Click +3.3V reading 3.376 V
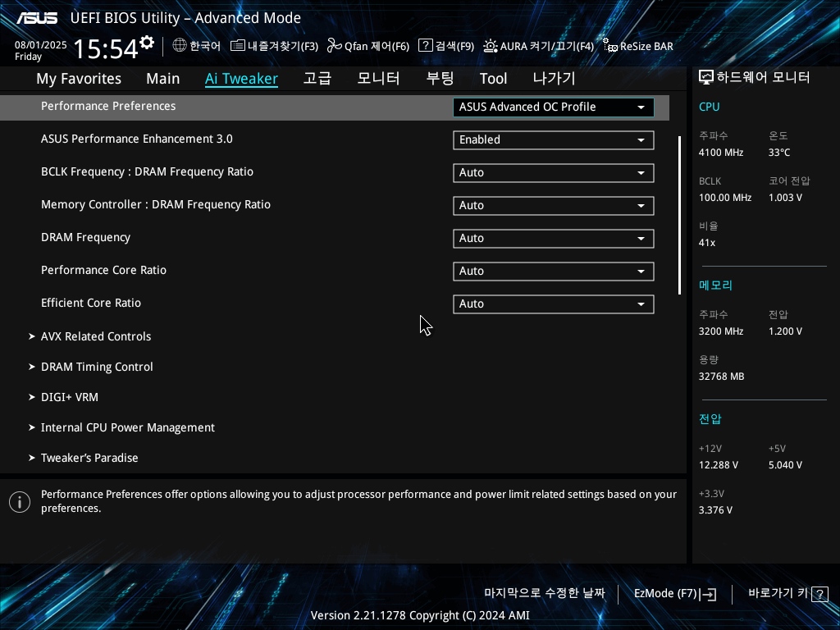The width and height of the screenshot is (840, 630). tap(715, 510)
